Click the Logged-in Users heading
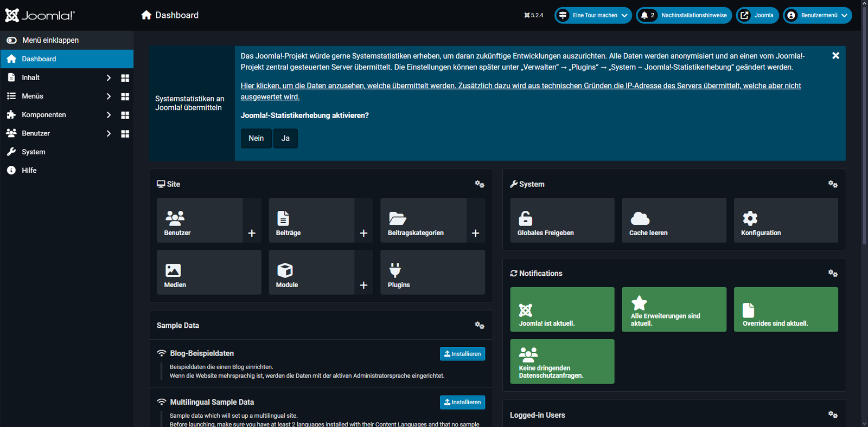The height and width of the screenshot is (427, 868). pos(537,415)
